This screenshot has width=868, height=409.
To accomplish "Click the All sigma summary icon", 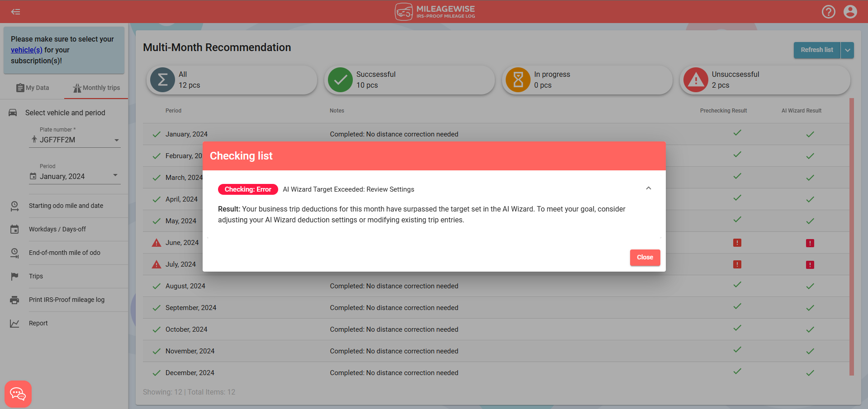I will tap(162, 80).
